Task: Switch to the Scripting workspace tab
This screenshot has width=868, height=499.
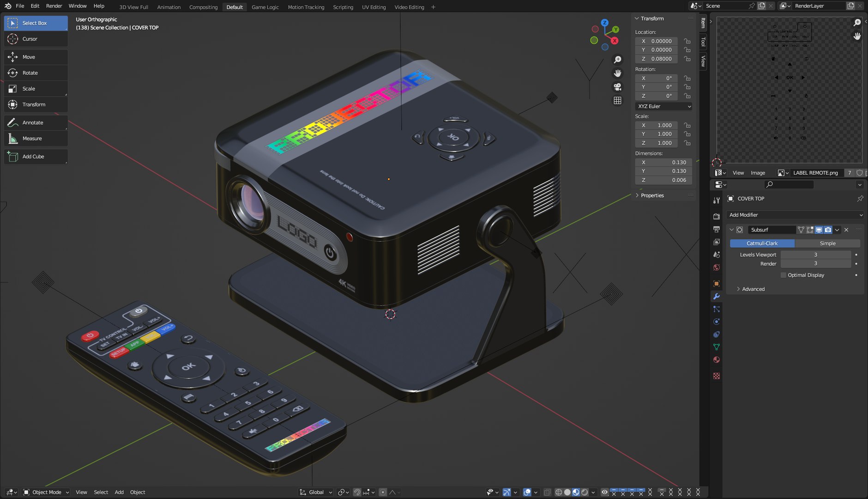Action: (343, 7)
